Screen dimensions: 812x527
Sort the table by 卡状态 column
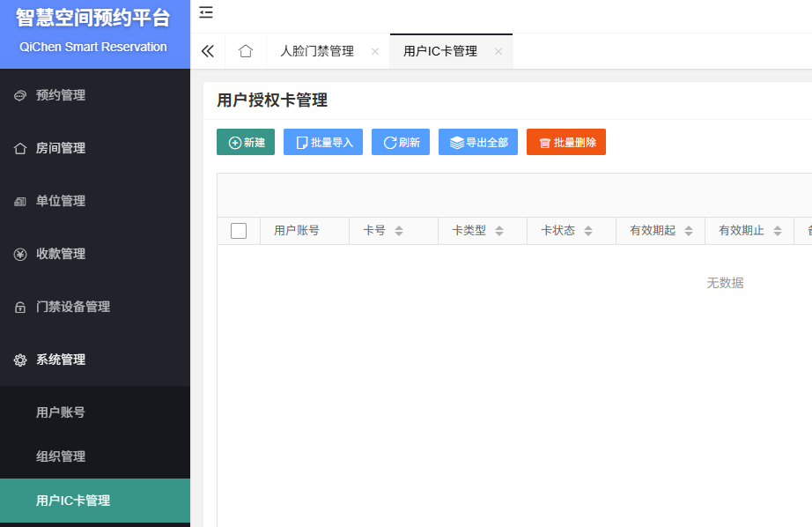point(587,231)
